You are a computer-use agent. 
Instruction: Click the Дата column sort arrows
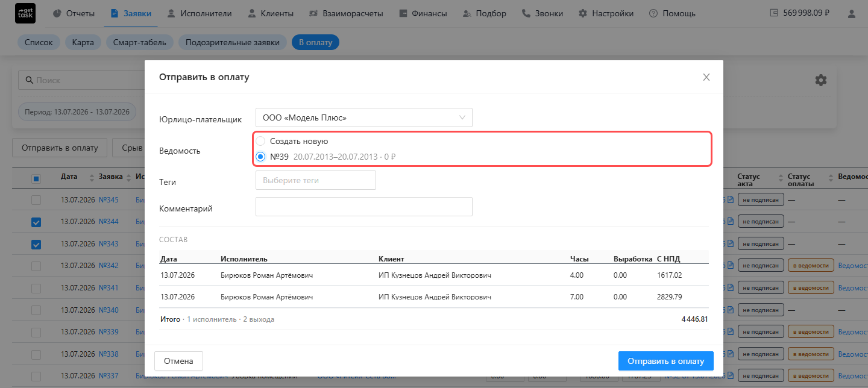(92, 177)
